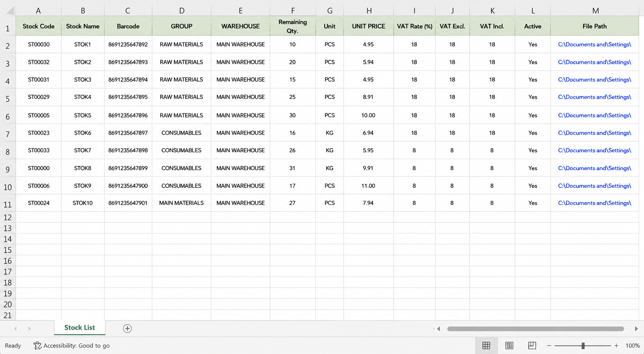Select the File Path header cell
Screen dimensions: 644x354
(x=595, y=26)
